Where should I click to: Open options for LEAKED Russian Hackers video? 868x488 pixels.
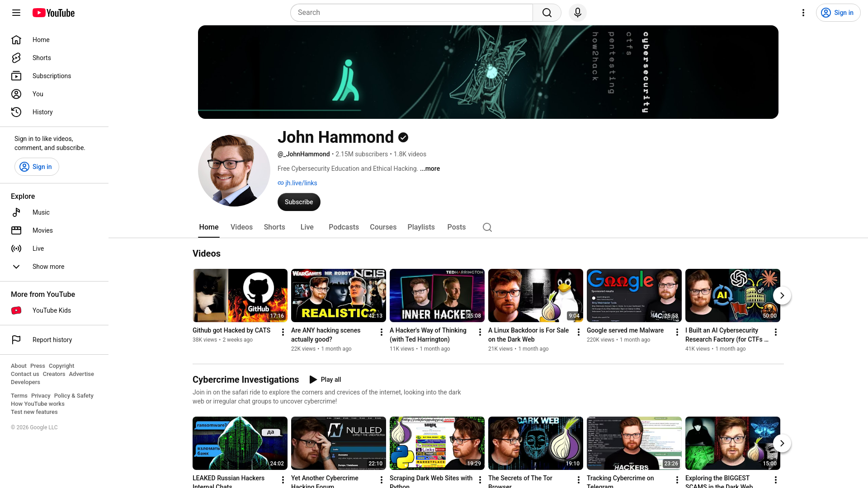coord(283,480)
